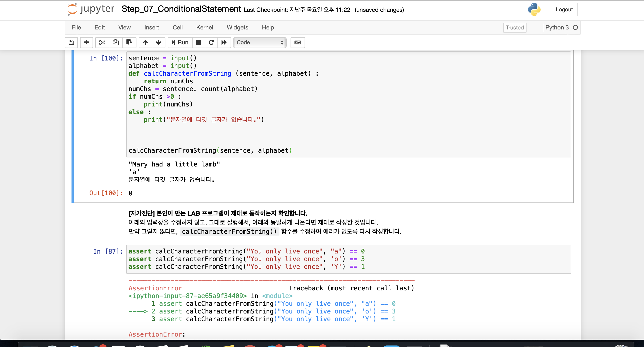
Task: Click the AssertionError traceback heading
Action: coord(155,288)
